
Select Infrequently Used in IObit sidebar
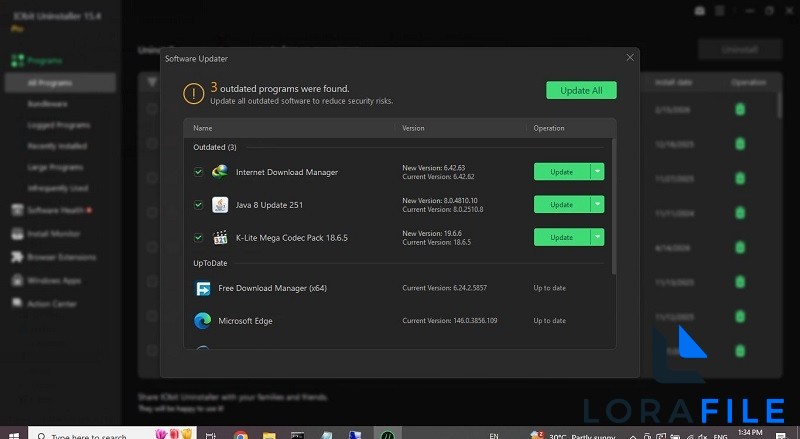coord(58,188)
